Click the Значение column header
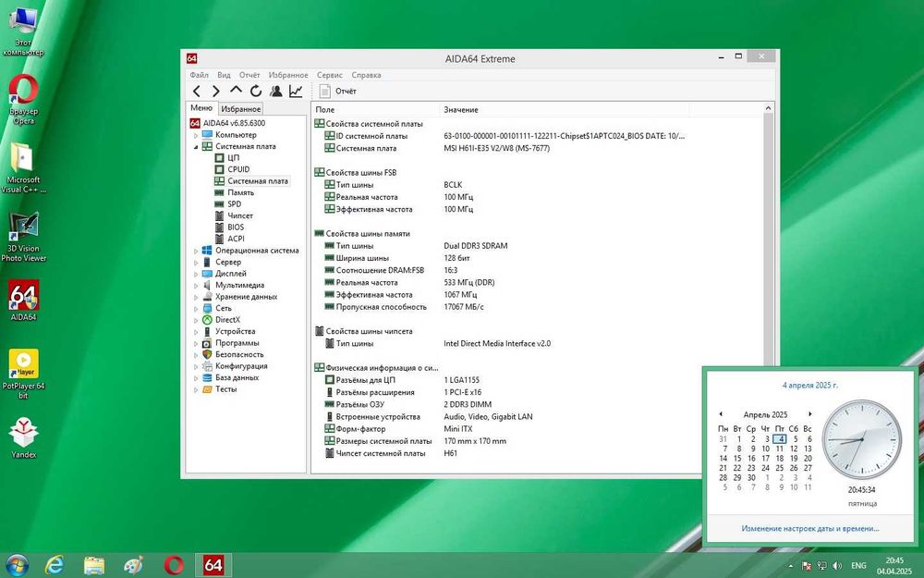Viewport: 924px width, 578px height. pyautogui.click(x=460, y=109)
